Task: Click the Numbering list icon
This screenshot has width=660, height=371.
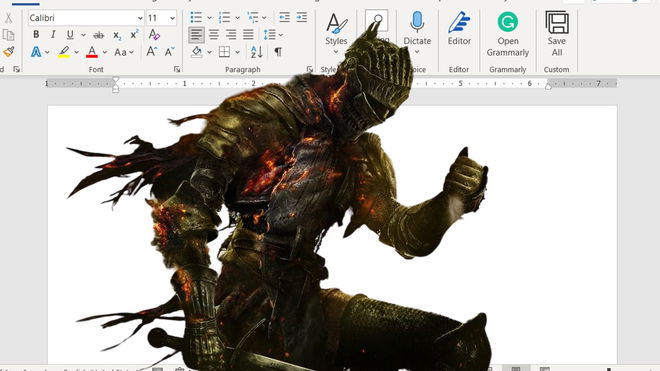Action: [224, 18]
